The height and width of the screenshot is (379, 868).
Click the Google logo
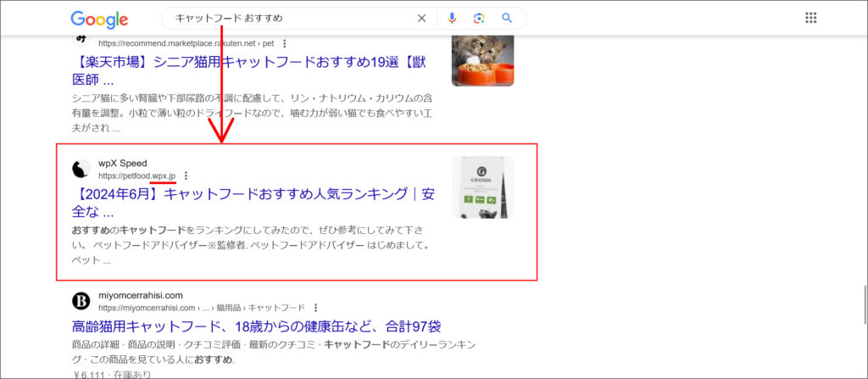click(x=99, y=19)
